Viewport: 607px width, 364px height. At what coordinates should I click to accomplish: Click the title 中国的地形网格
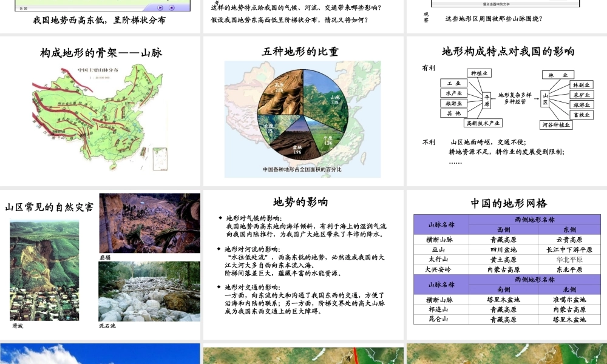tap(509, 203)
